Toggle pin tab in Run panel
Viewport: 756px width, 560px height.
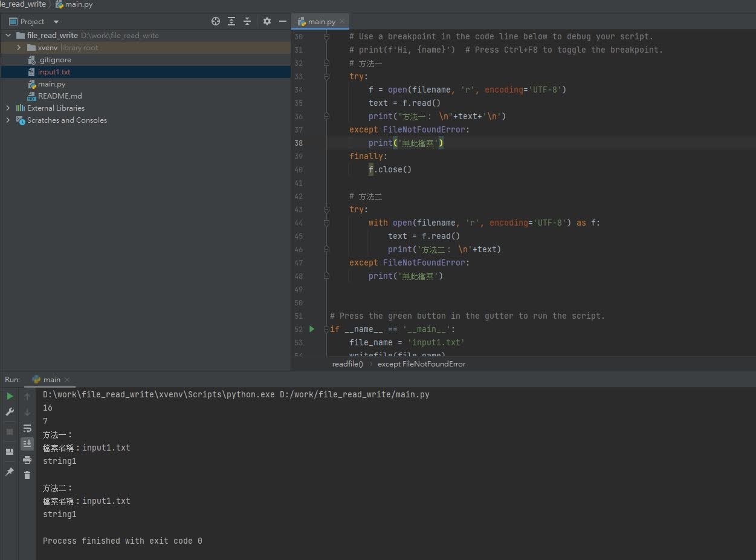point(10,472)
